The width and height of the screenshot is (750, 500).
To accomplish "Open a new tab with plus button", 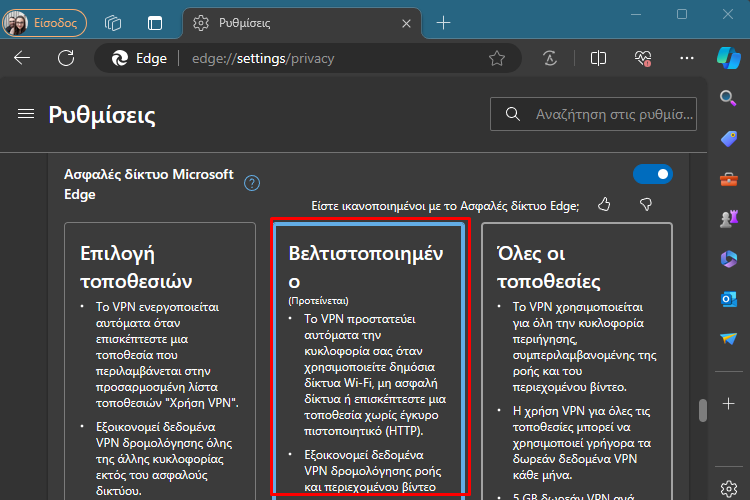I will pos(443,22).
